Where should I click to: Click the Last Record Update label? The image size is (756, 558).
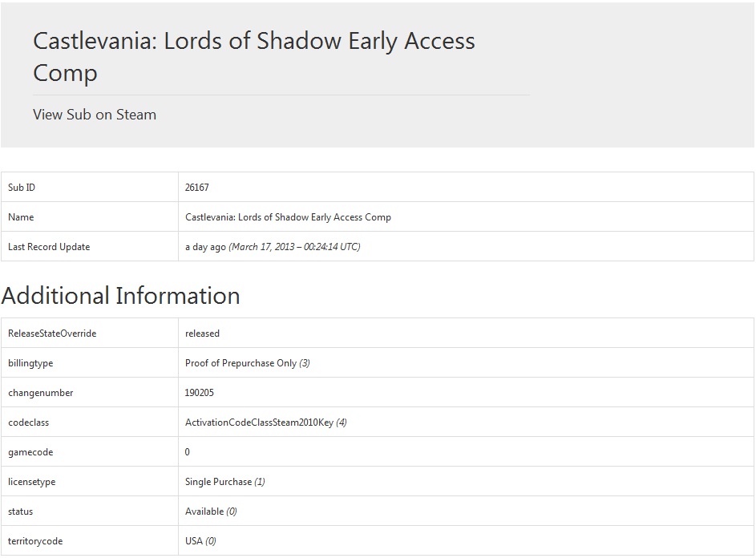(x=49, y=247)
